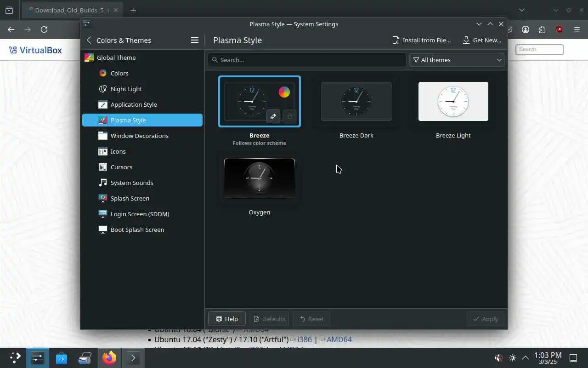
Task: Open Firefox account icon
Action: pyautogui.click(x=526, y=29)
